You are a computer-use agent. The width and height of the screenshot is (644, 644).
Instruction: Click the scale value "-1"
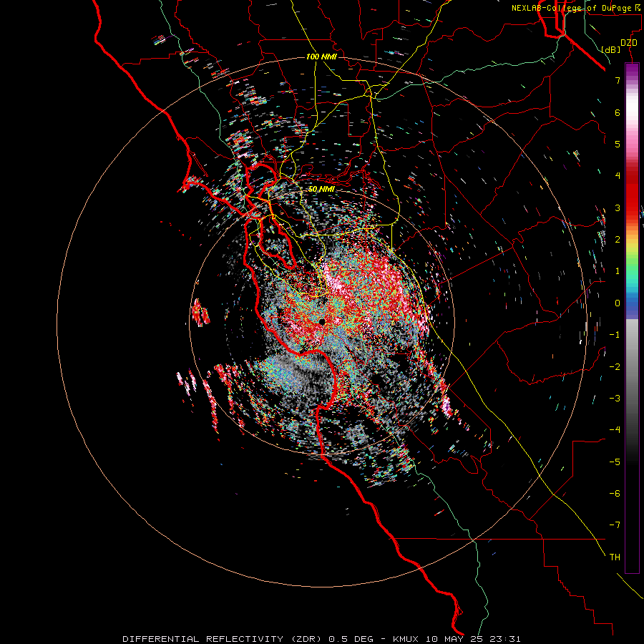[615, 335]
